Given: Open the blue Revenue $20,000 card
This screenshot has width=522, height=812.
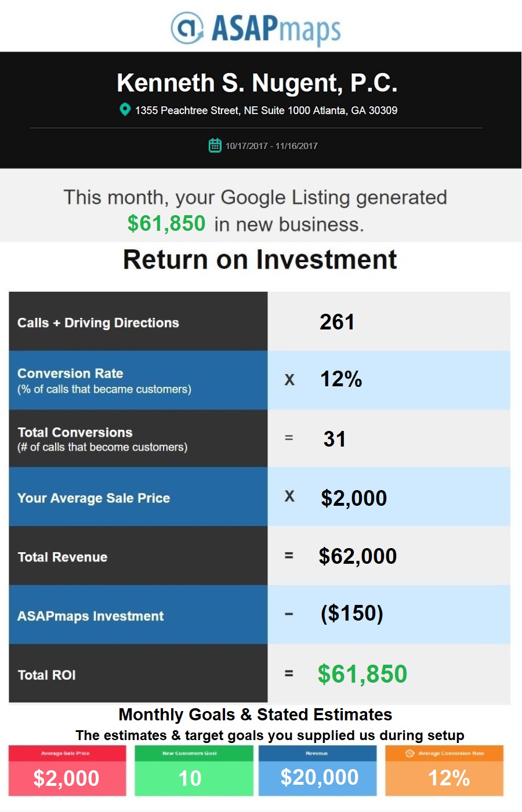Looking at the screenshot, I should point(318,771).
